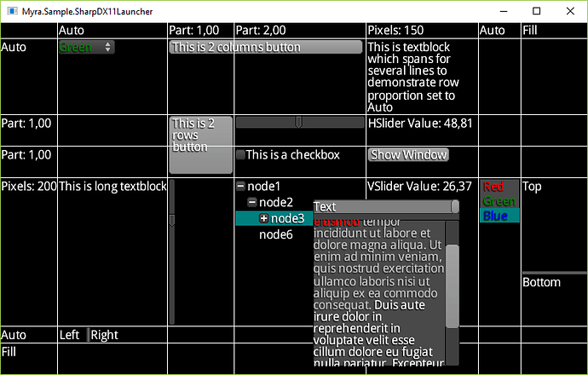Click the "VSlider Value: 26,37" label
The image size is (588, 375).
pyautogui.click(x=419, y=186)
